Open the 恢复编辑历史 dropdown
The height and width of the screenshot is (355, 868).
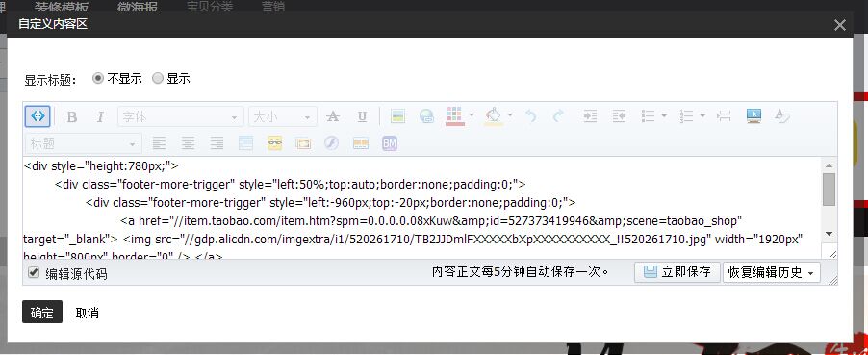coord(771,272)
